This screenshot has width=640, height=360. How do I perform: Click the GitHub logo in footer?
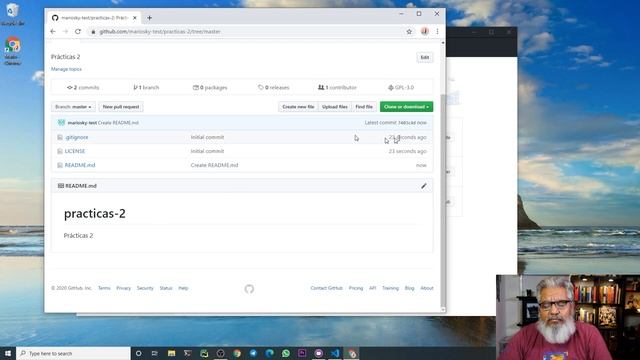(x=249, y=289)
